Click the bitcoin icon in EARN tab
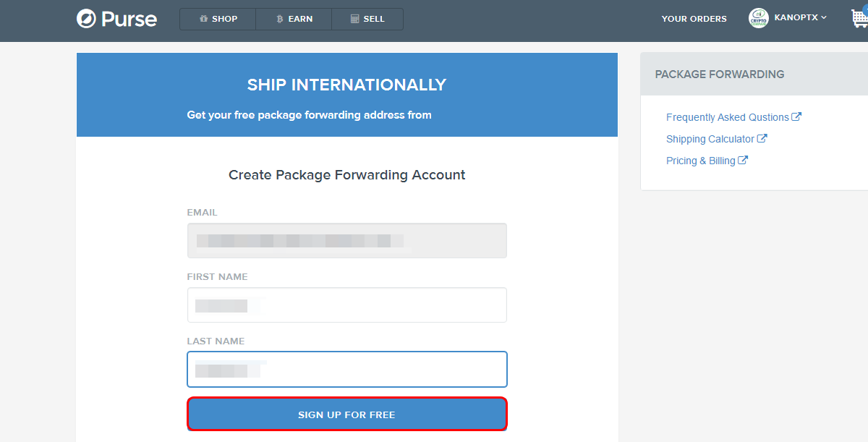Viewport: 868px width, 442px height. 280,19
